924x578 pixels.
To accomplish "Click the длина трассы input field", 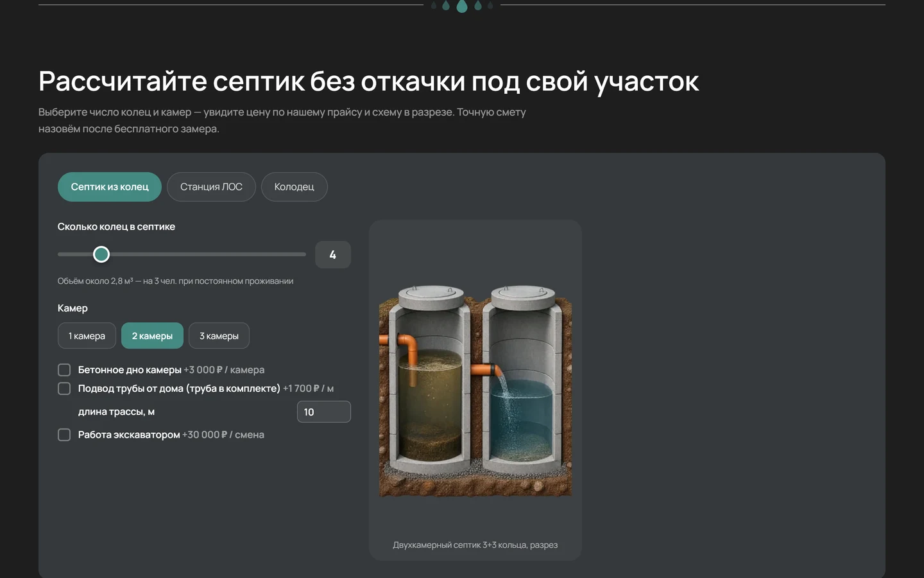I will [x=324, y=412].
